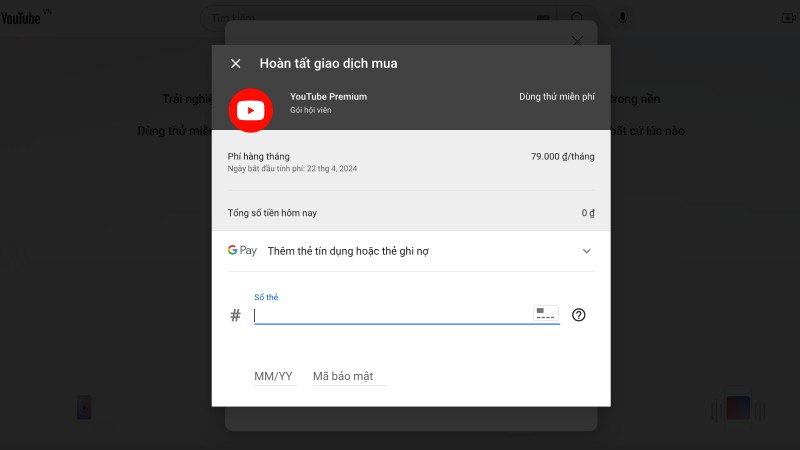Screen dimensions: 800x450
Task: Click the card type icon in number field
Action: 545,313
